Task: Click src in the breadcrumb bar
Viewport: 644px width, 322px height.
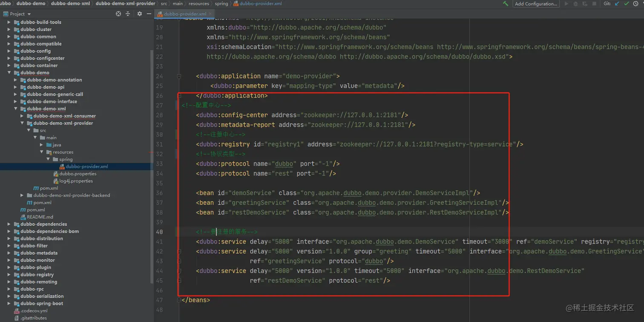Action: [164, 3]
